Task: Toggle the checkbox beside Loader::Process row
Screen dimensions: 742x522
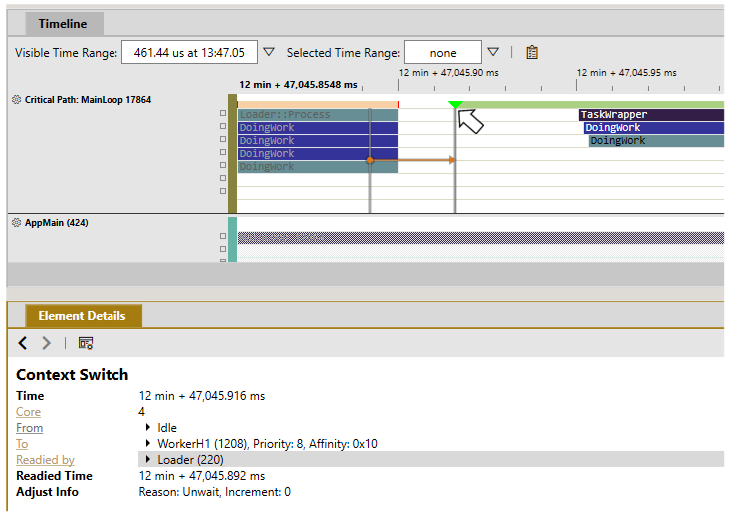Action: coord(223,114)
